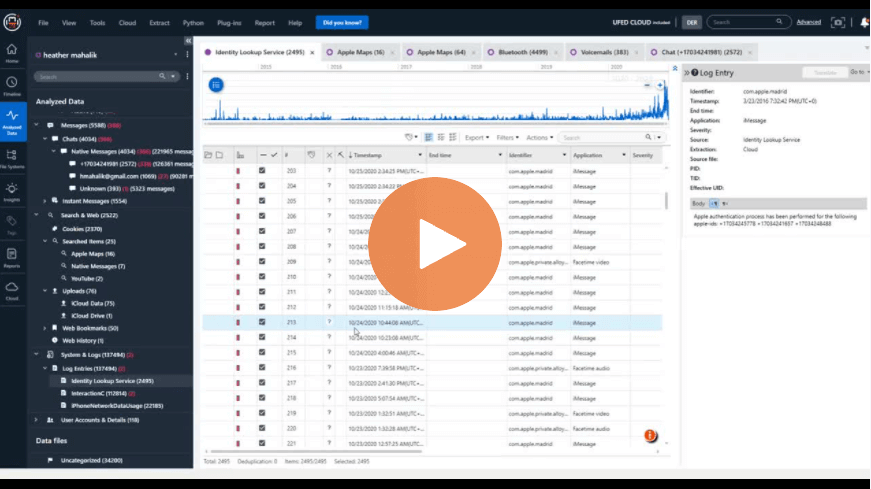Toggle checkbox for row 221
This screenshot has width=871, height=489.
point(262,443)
